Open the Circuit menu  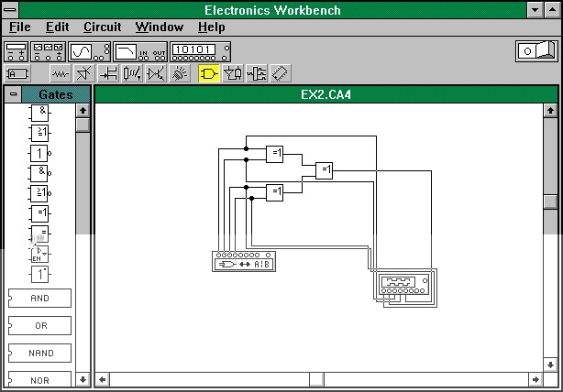tap(103, 27)
